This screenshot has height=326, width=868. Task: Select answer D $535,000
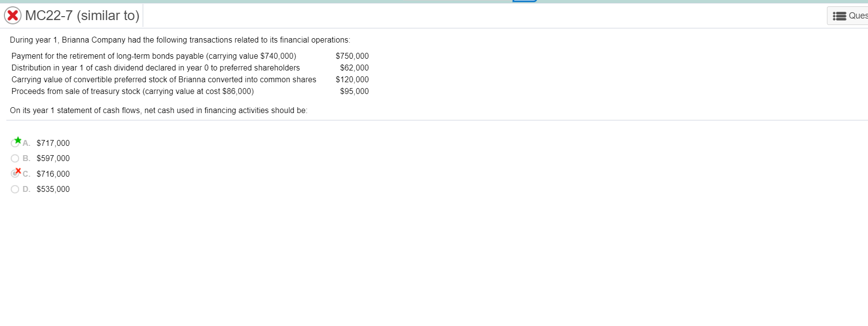[15, 189]
